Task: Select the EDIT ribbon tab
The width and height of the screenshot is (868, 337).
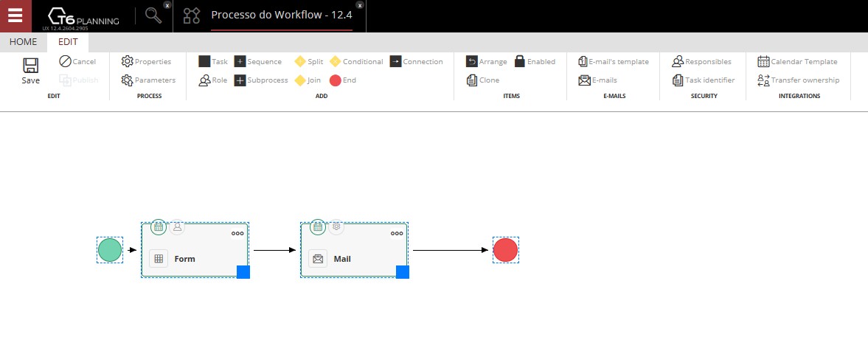Action: (x=68, y=42)
